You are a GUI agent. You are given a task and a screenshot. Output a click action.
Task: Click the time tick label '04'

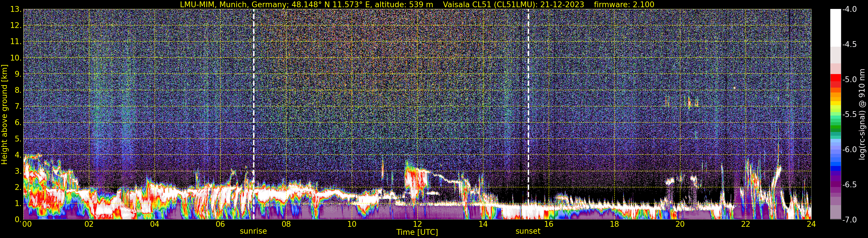tap(155, 224)
